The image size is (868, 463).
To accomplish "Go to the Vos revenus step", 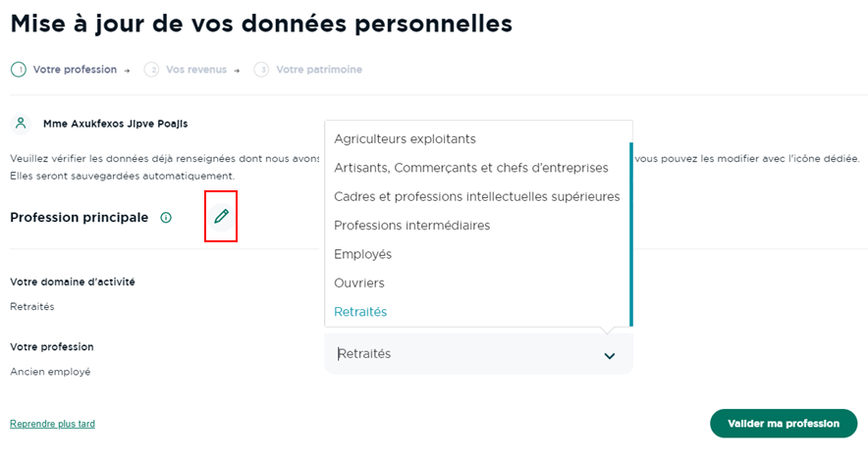I will [196, 70].
